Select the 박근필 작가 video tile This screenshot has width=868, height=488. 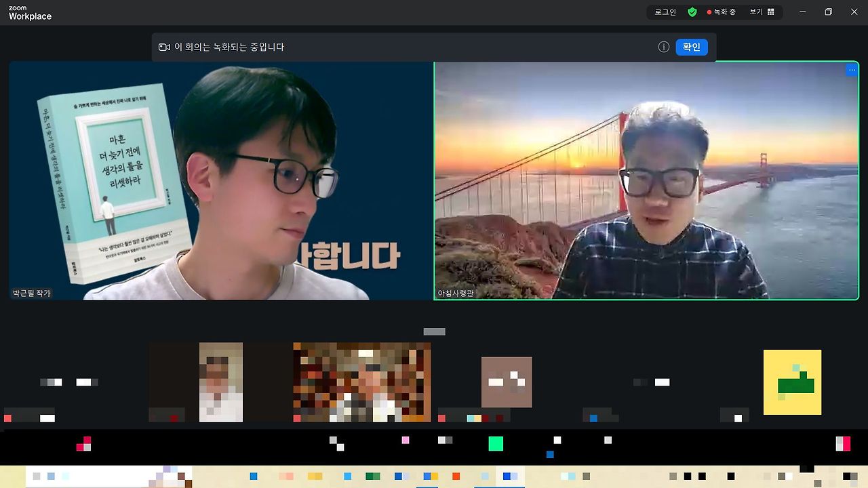(221, 181)
